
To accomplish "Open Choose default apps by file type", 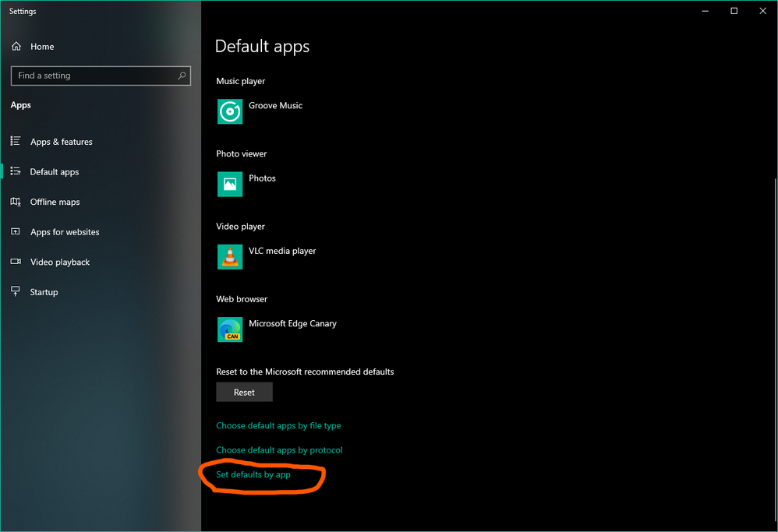I will click(x=278, y=426).
